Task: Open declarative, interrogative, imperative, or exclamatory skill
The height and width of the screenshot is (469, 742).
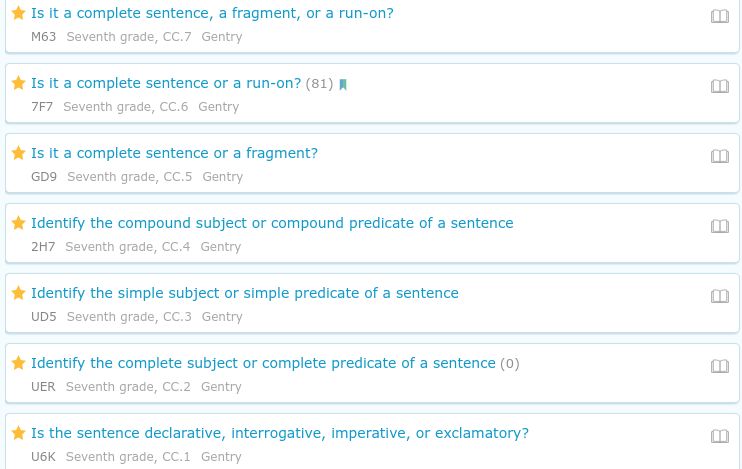Action: 280,433
